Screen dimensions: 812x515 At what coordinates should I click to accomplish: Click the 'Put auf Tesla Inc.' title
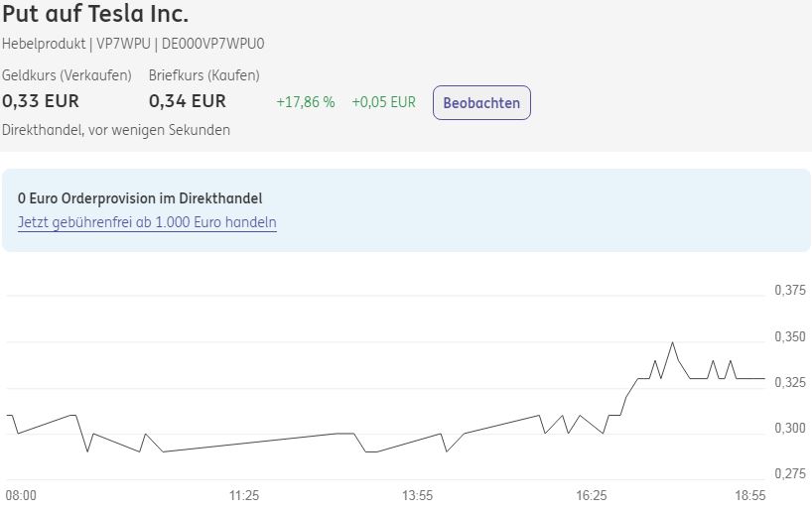click(95, 15)
